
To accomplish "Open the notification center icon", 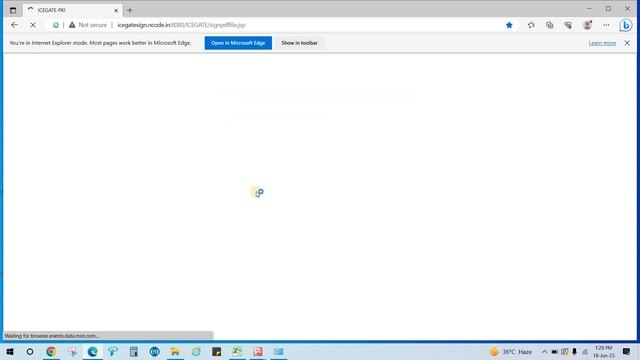I will pos(626,351).
